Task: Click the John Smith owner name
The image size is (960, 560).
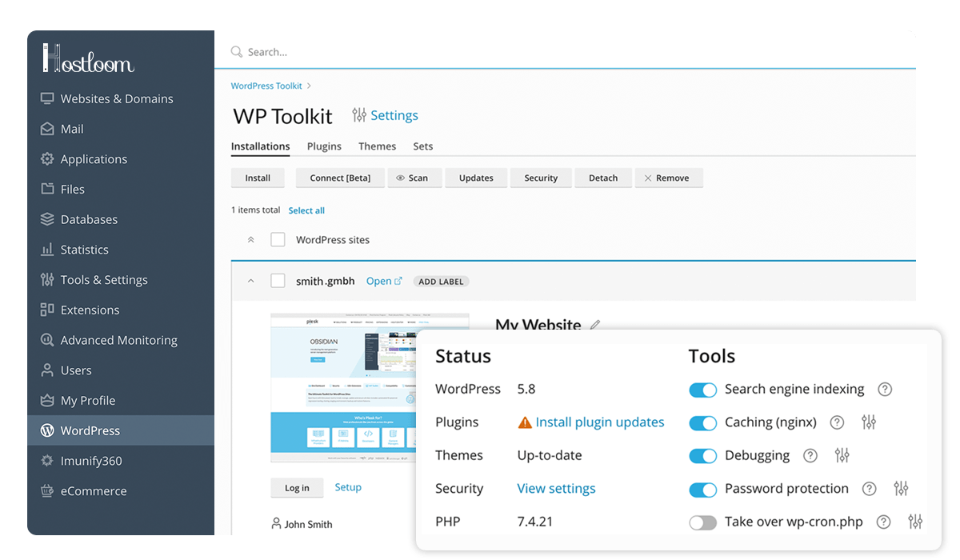Action: point(308,524)
